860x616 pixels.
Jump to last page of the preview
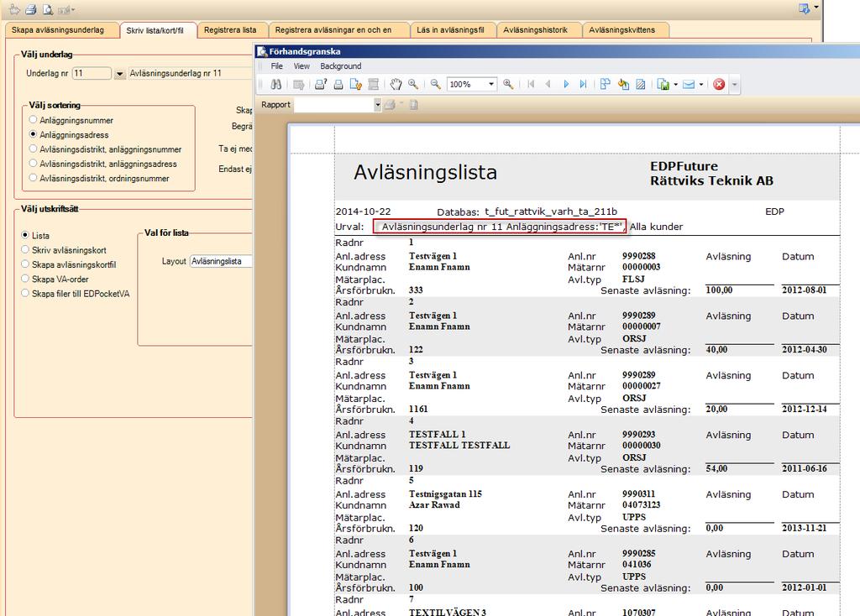(583, 85)
